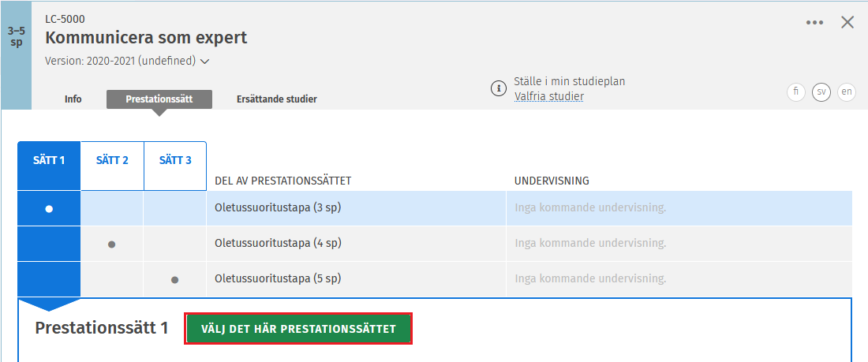Open the Info tab
868x362 pixels.
pos(73,99)
